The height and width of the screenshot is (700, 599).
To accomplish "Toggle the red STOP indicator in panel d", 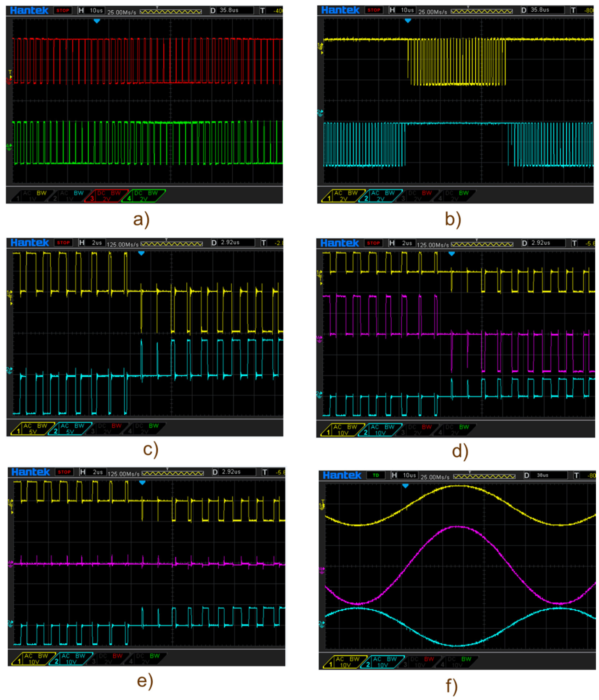I will 373,243.
